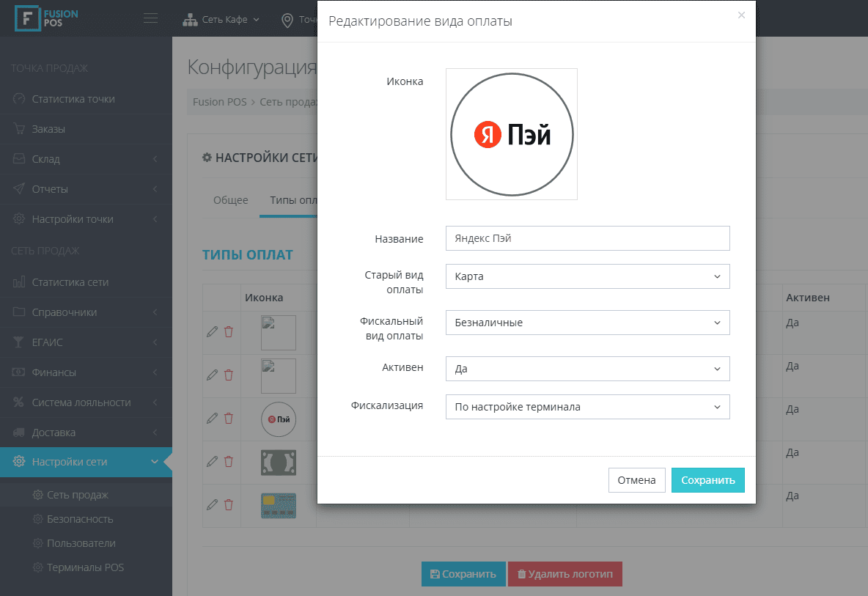Open the Безопасность submenu item
Viewport: 868px width, 596px height.
click(86, 519)
